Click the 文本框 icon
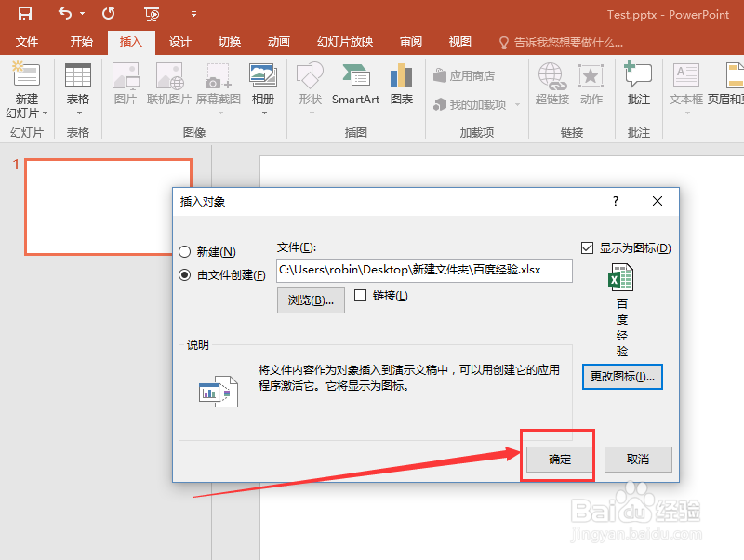744x560 pixels. point(686,76)
